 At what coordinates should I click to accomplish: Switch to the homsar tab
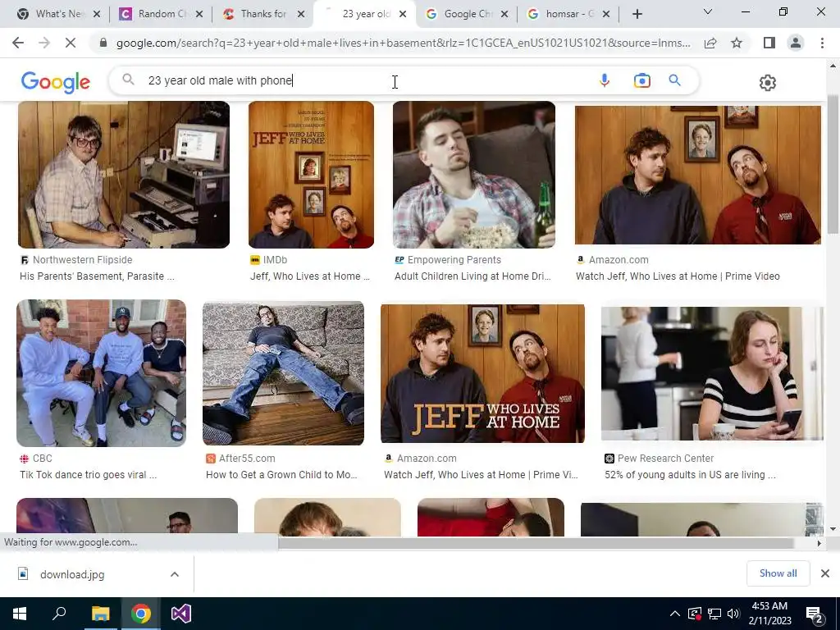coord(568,14)
